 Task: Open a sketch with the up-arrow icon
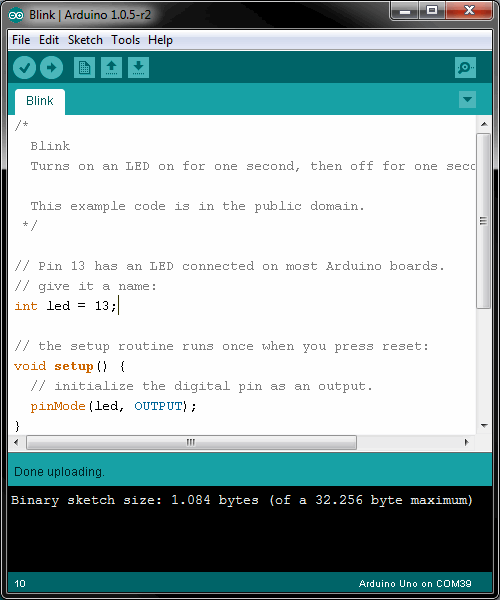point(111,68)
